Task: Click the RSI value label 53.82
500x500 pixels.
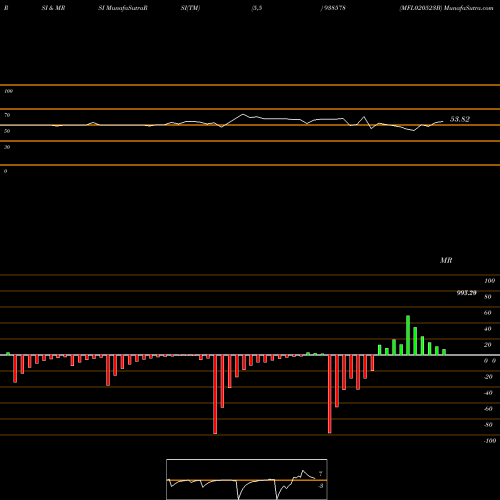Action: [x=460, y=119]
